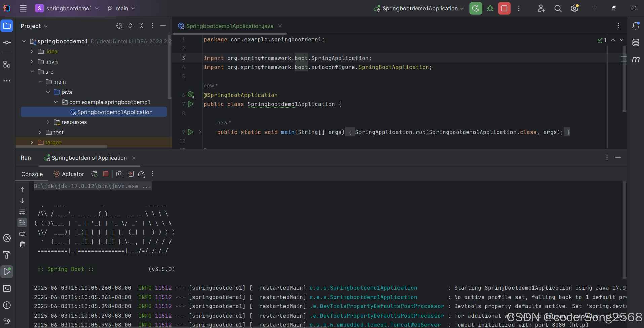Open inspection widget showing 1 typo
Image resolution: width=644 pixels, height=328 pixels.
coord(602,40)
